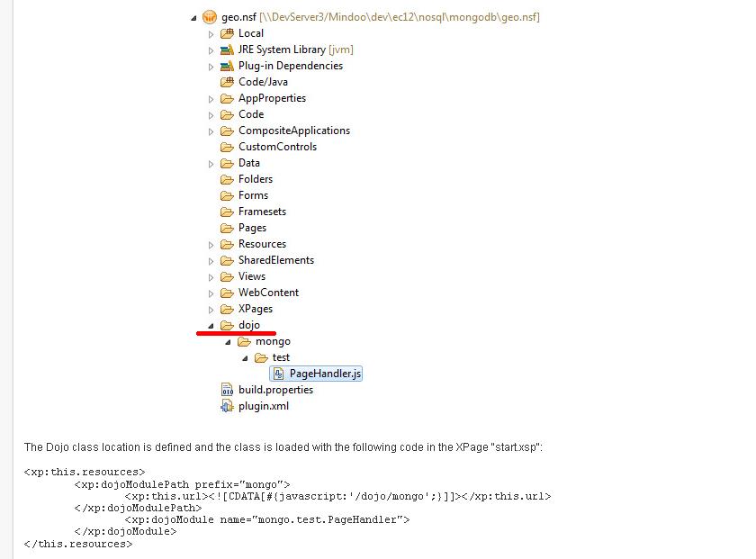Viewport: 756px width, 559px height.
Task: Collapse the mongo subfolder
Action: (229, 341)
